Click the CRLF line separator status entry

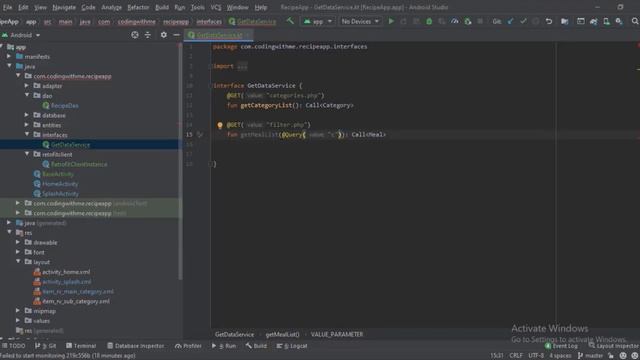[x=516, y=356]
